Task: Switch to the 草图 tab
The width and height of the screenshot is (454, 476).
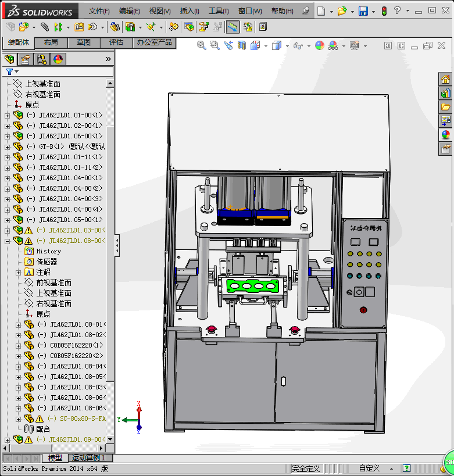Action: coord(84,42)
